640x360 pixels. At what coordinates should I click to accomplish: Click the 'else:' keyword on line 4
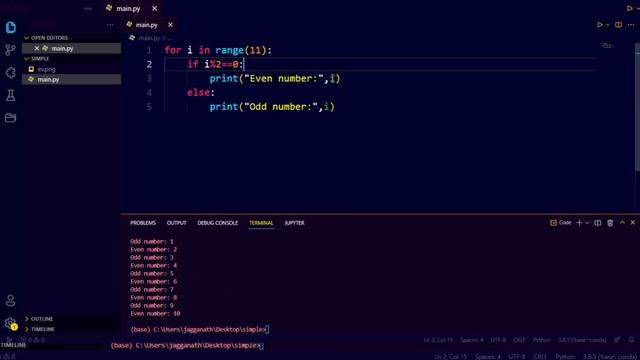201,93
